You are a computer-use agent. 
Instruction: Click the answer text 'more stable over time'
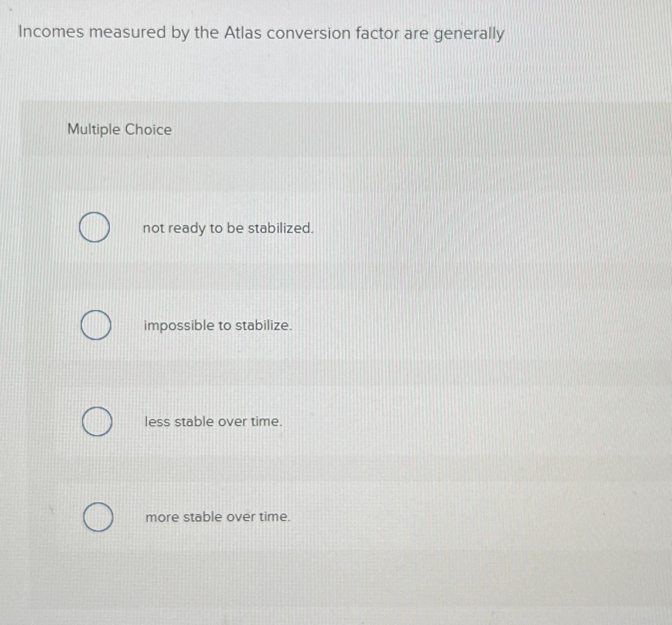pyautogui.click(x=218, y=518)
